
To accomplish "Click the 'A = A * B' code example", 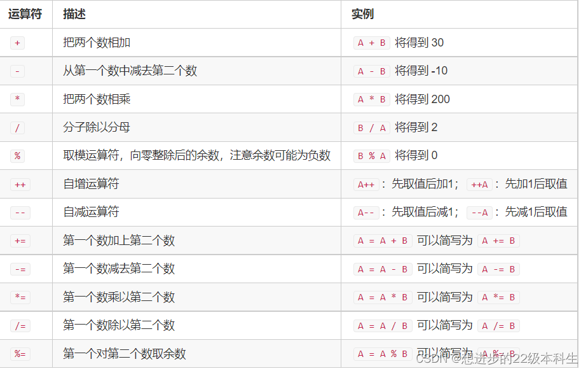I will 383,297.
